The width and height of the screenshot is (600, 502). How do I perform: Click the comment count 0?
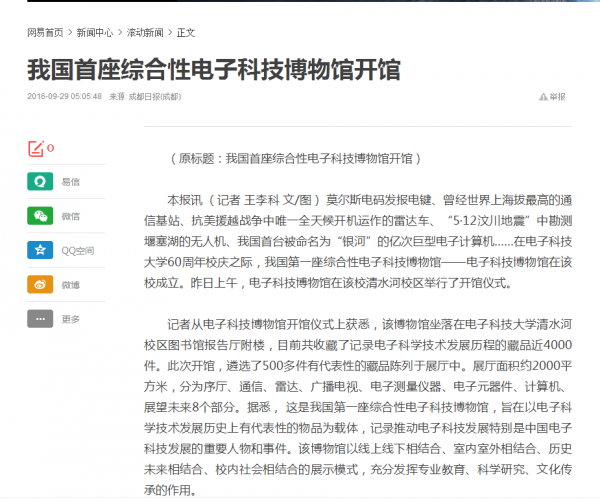click(51, 148)
